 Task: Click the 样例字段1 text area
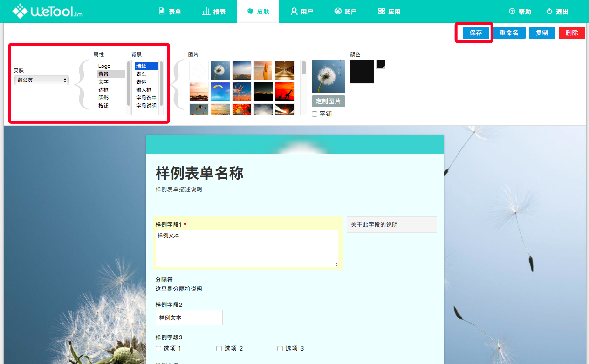coord(247,249)
